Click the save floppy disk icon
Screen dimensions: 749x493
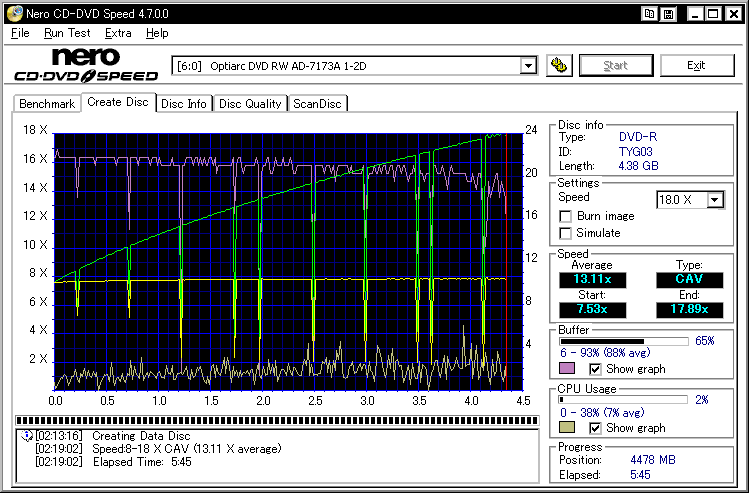667,13
